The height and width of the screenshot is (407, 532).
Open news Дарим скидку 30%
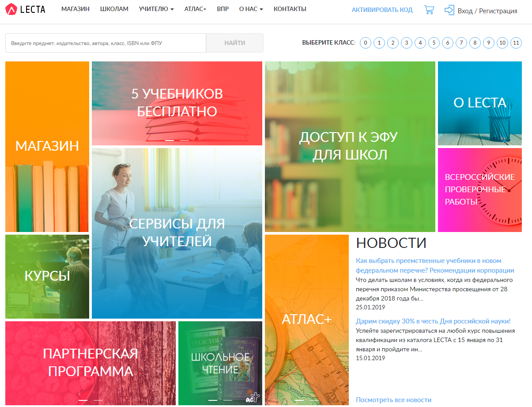coord(433,321)
